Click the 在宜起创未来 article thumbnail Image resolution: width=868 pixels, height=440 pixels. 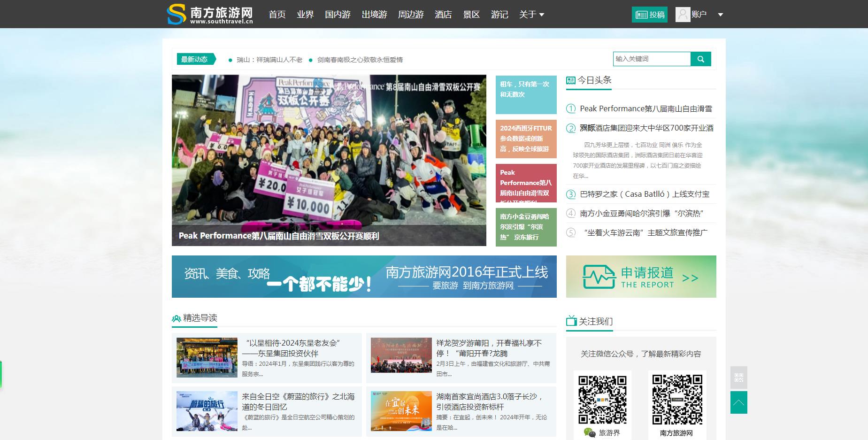401,411
